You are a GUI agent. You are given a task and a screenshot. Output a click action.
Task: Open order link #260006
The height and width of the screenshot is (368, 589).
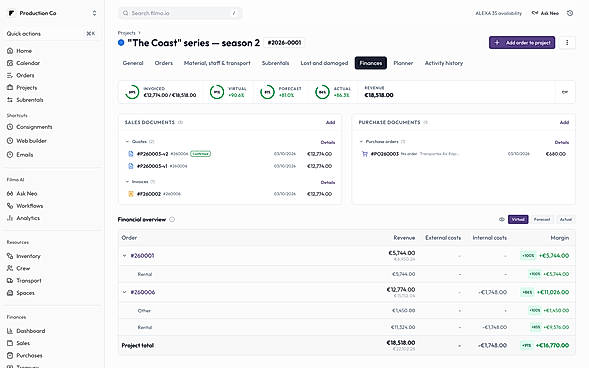143,292
